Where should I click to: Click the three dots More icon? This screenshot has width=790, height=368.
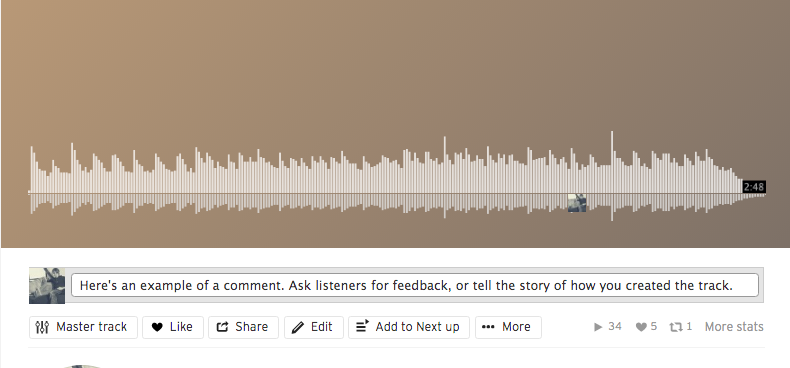pyautogui.click(x=488, y=327)
